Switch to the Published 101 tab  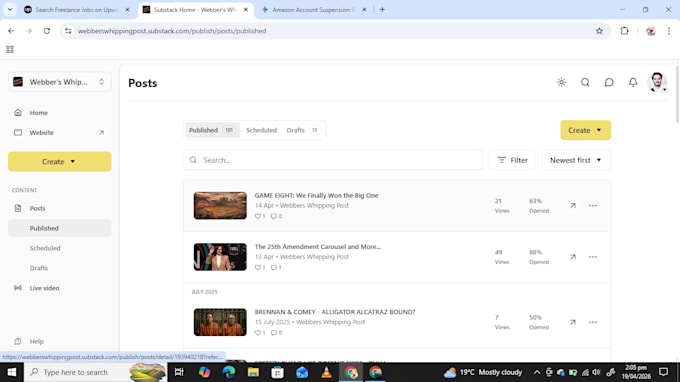[x=212, y=130]
